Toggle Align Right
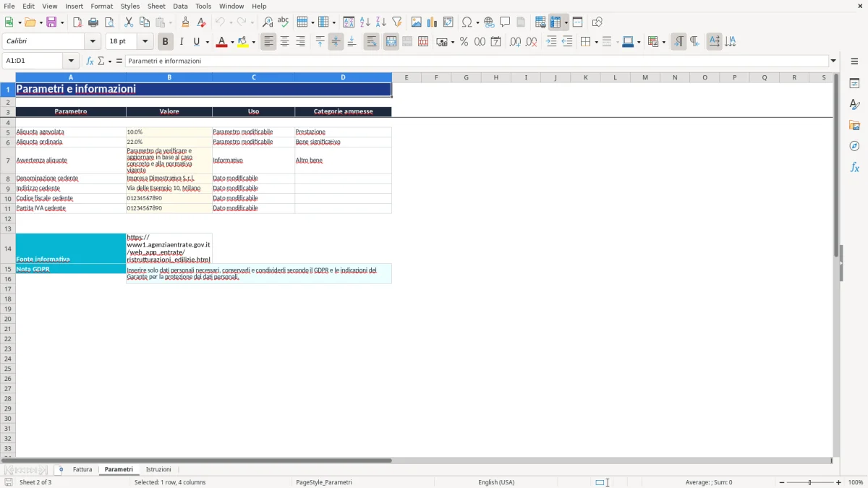Viewport: 868px width, 488px height. pos(300,42)
